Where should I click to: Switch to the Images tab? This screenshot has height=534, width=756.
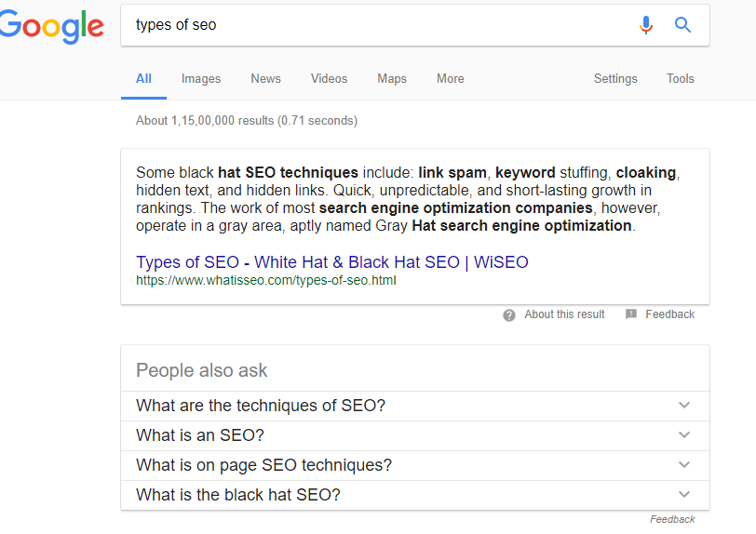coord(201,78)
